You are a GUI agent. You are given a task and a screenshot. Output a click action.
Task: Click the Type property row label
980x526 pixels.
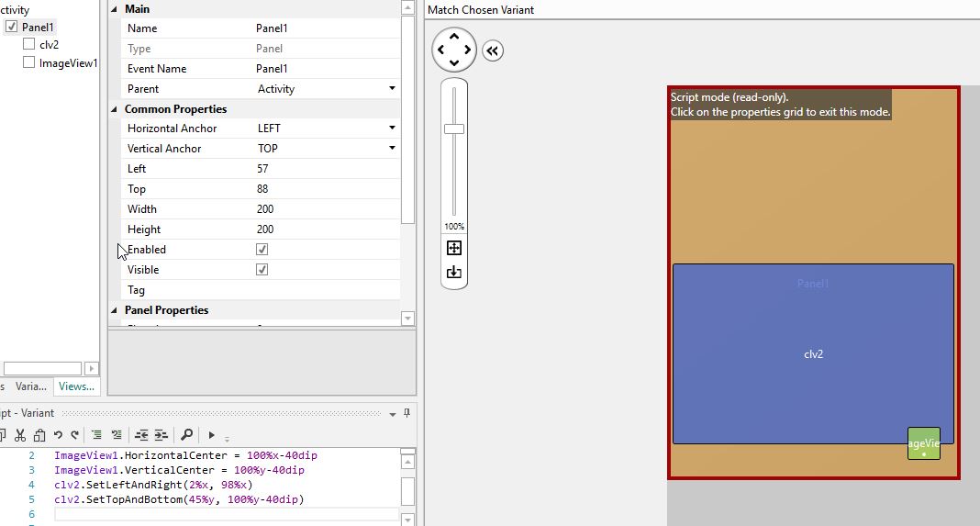[x=139, y=49]
